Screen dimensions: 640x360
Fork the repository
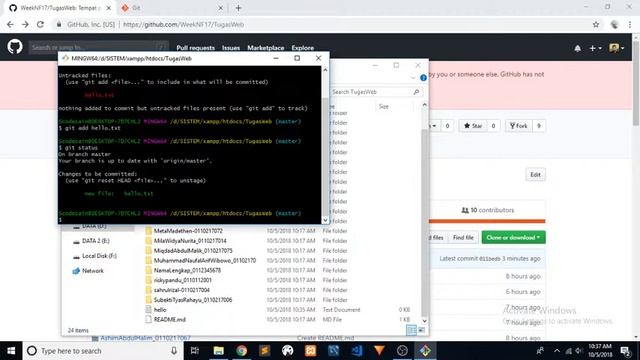click(x=519, y=126)
